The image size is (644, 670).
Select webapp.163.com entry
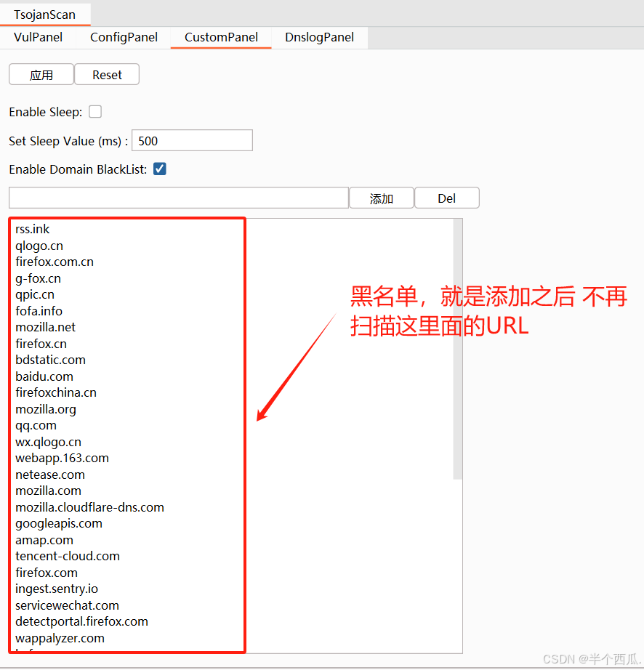[x=62, y=458]
